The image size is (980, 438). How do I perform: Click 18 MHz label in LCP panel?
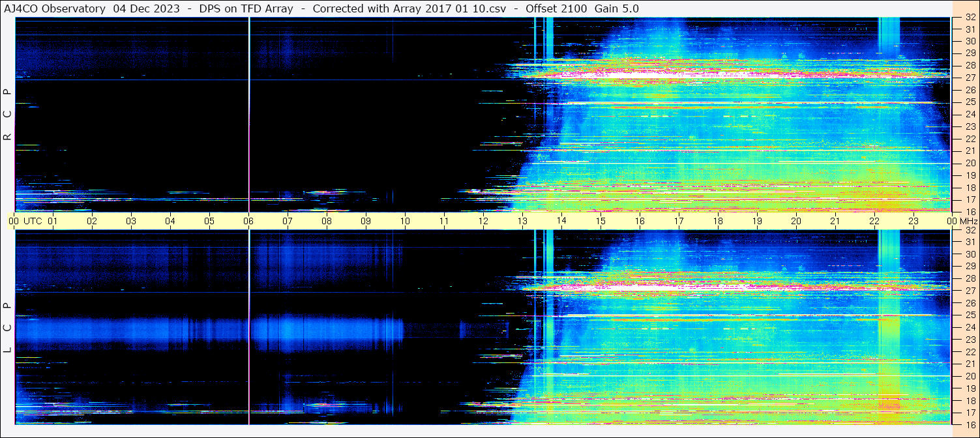tap(970, 401)
